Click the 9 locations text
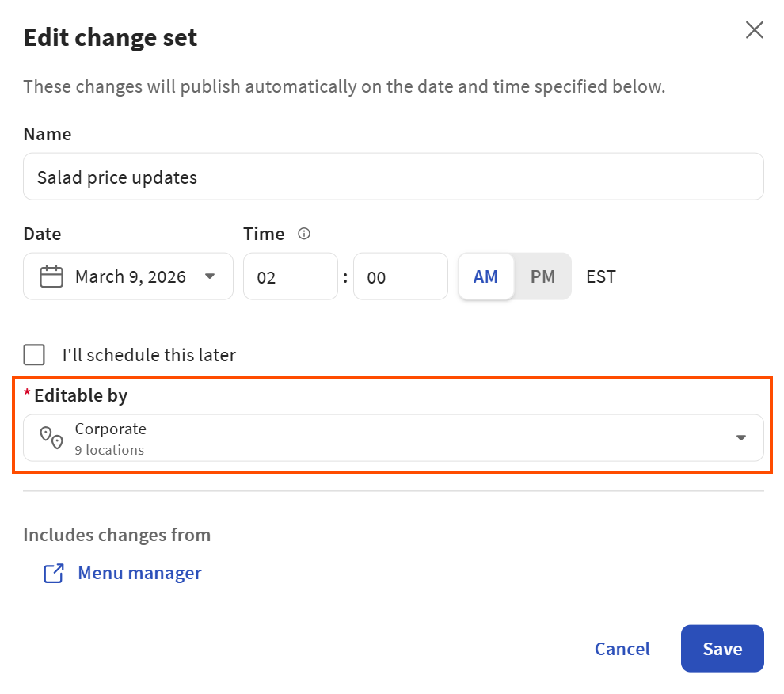This screenshot has width=784, height=694. click(x=102, y=448)
